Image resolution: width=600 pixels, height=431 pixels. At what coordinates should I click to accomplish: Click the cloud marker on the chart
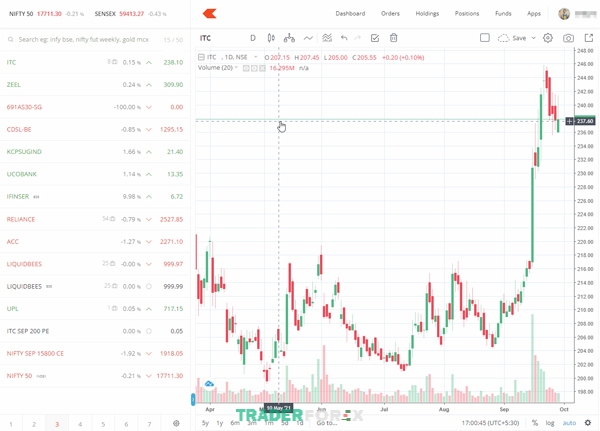coord(209,384)
